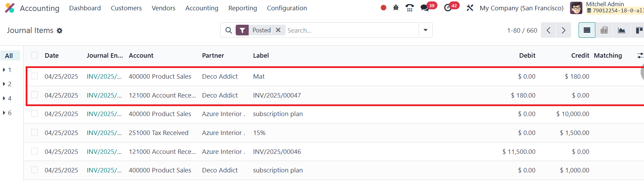Go to next page of records

pos(563,30)
